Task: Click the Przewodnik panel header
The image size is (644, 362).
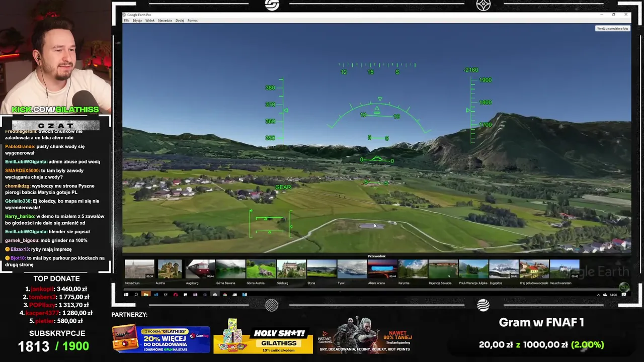Action: pyautogui.click(x=376, y=256)
